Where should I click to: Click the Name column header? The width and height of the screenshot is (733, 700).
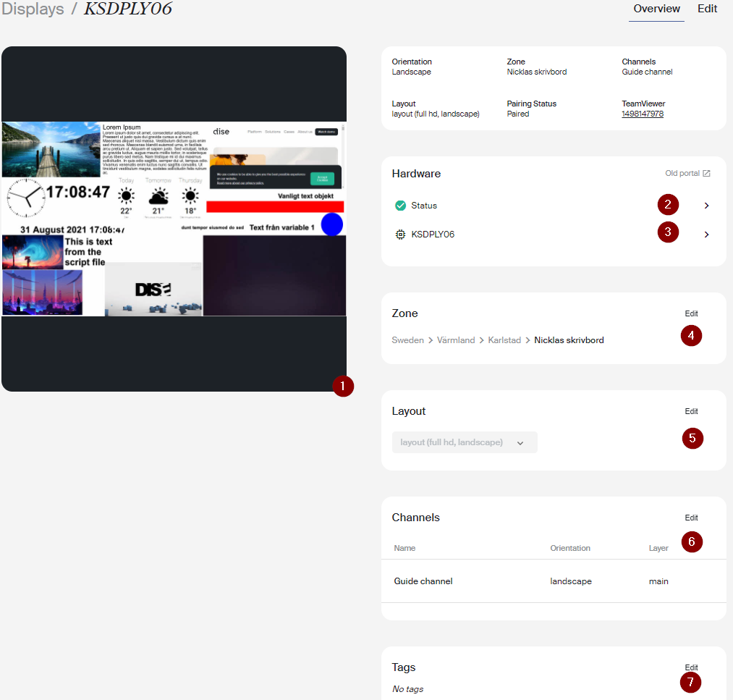click(x=404, y=548)
